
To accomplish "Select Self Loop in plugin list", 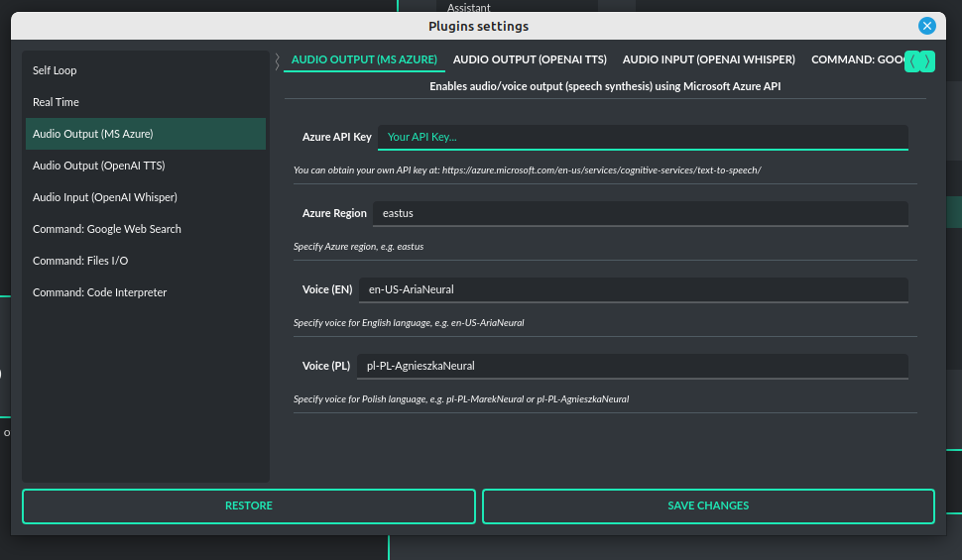I will [x=55, y=70].
